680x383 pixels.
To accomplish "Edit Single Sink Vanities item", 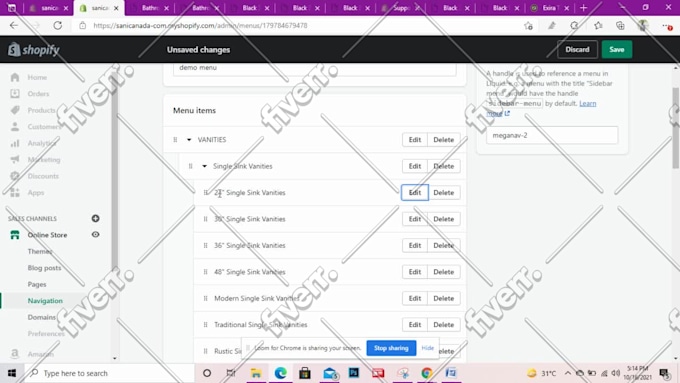I will point(415,166).
